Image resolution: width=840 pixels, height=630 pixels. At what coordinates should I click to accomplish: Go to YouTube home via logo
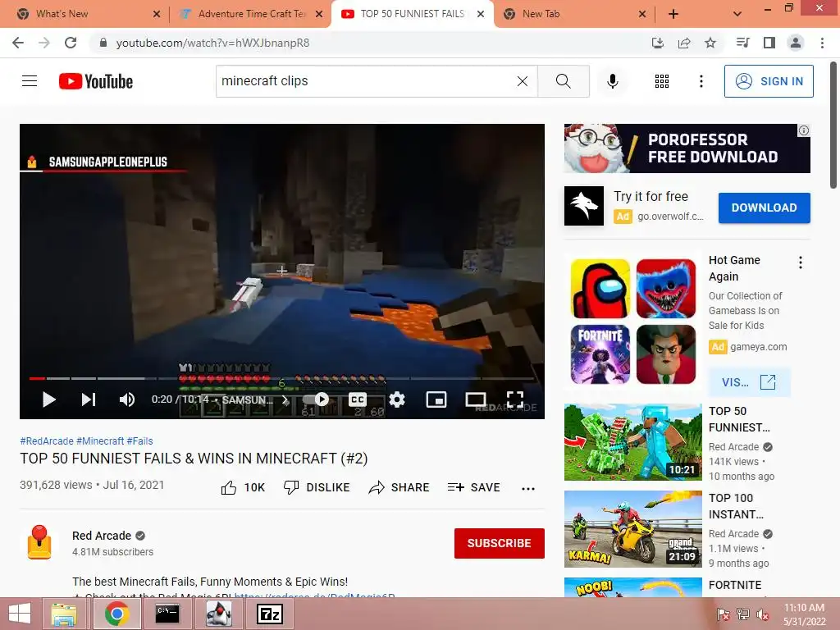click(x=96, y=81)
